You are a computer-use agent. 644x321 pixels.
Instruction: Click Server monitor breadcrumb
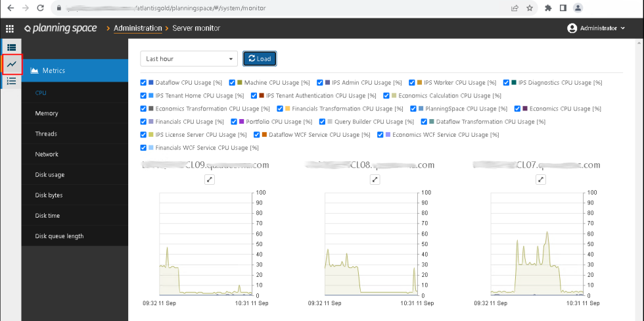tap(196, 28)
